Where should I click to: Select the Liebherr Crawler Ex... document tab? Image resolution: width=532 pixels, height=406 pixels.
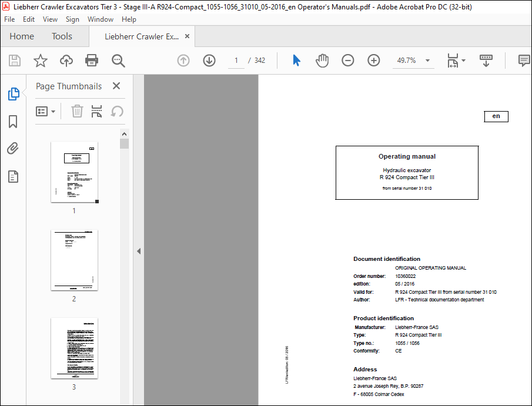(x=142, y=36)
